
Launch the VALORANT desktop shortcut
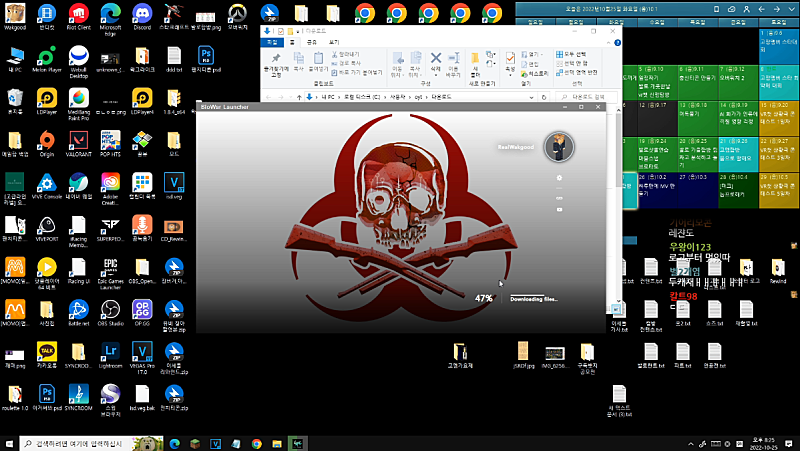pyautogui.click(x=78, y=140)
